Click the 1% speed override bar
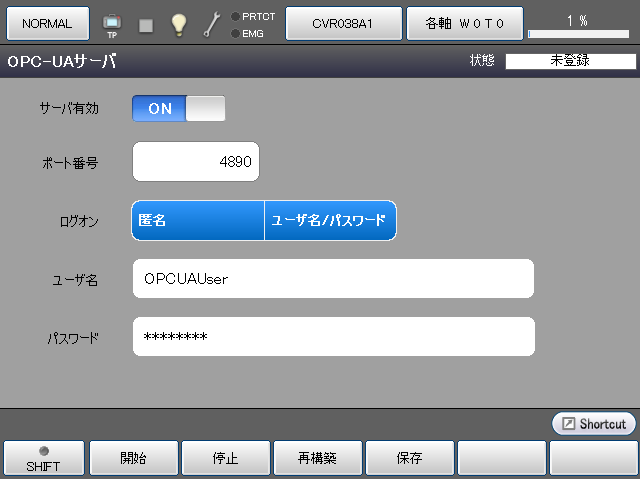Viewport: 640px width, 479px height. click(x=577, y=26)
